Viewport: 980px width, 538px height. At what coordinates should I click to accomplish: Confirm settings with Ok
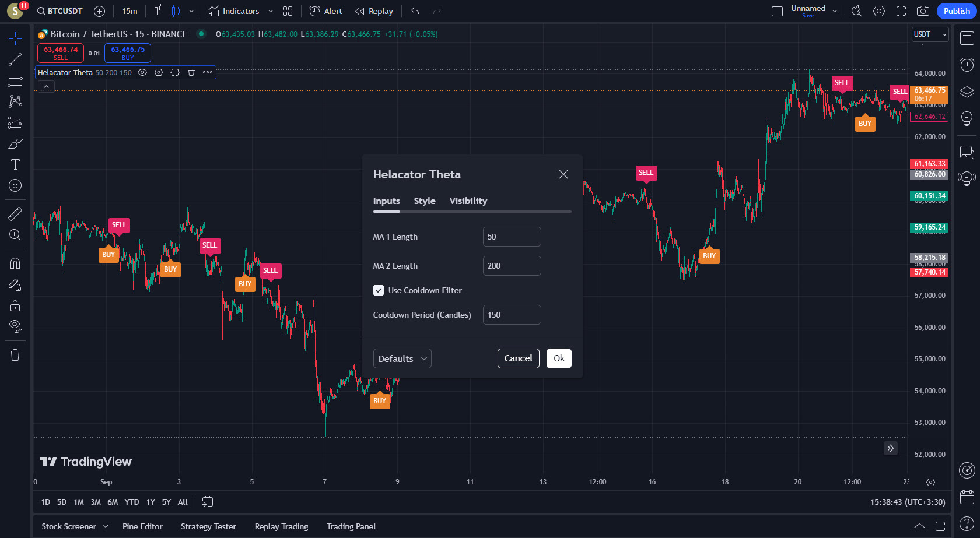(559, 358)
